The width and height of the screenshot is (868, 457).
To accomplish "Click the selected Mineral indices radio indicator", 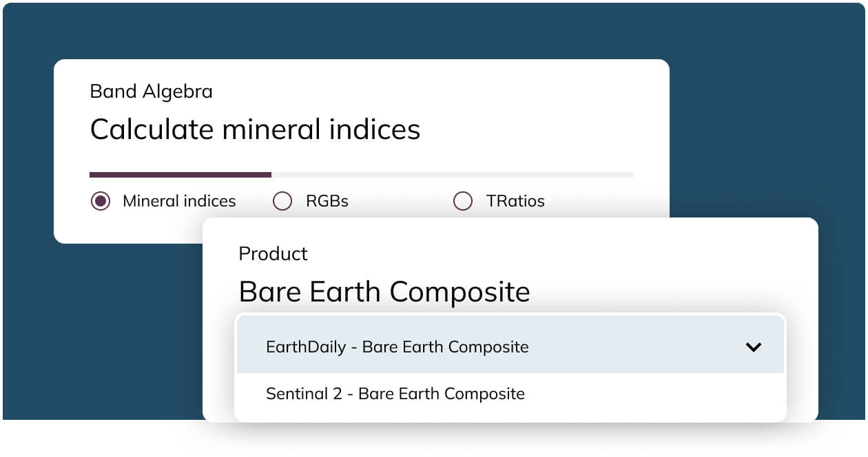I will (101, 201).
